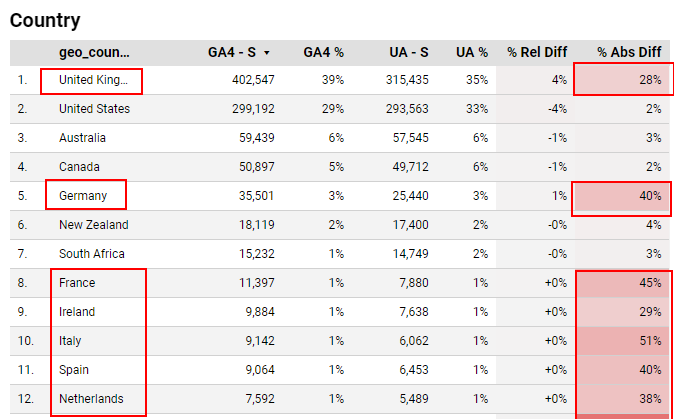Select the Netherlands country cell
This screenshot has height=419, width=674.
point(91,399)
